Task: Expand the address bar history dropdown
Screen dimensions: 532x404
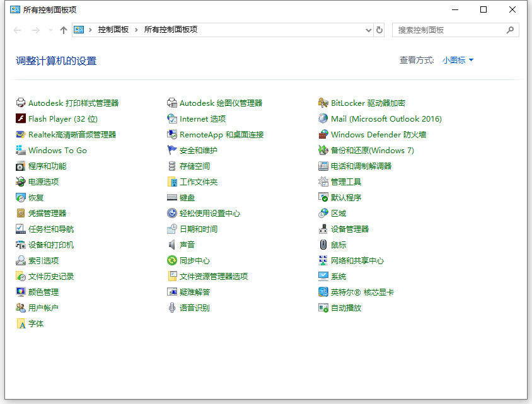Action: [x=369, y=30]
